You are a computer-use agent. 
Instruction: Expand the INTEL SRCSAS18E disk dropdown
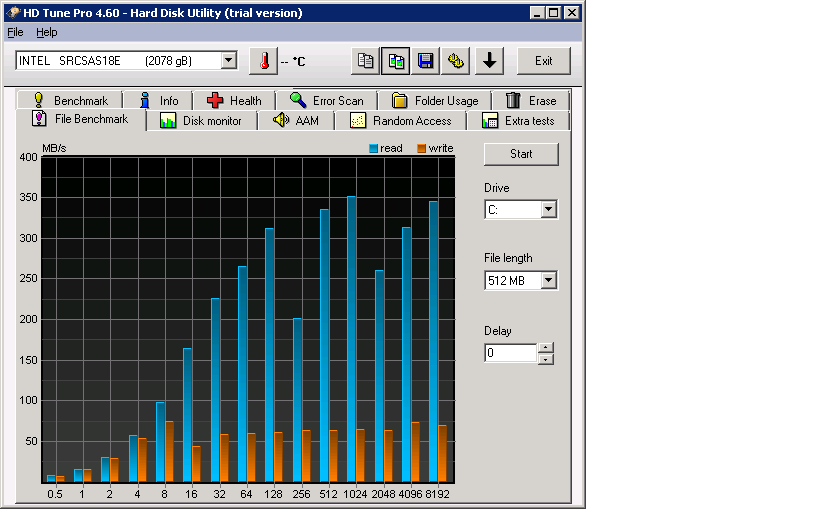(x=228, y=61)
